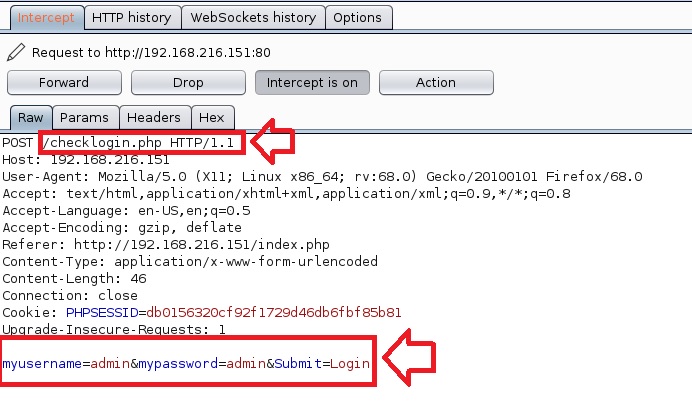Switch to the Params view tab
Image resolution: width=692 pixels, height=401 pixels.
coord(85,117)
